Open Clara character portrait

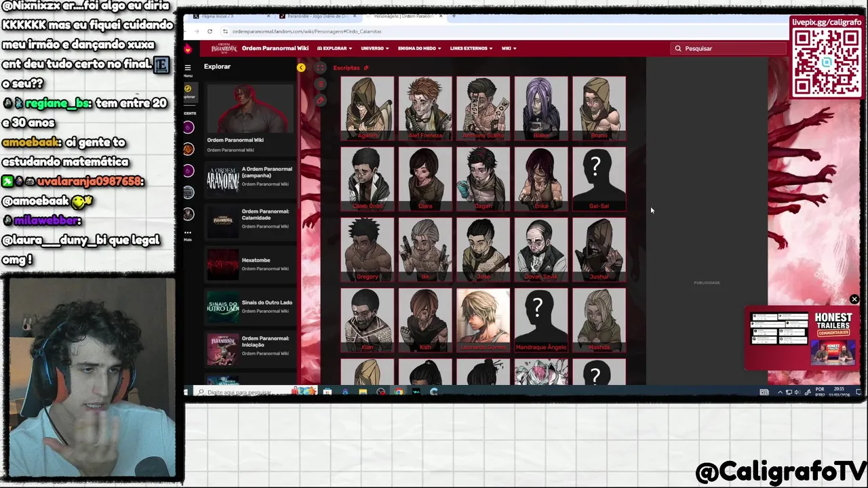pos(425,179)
